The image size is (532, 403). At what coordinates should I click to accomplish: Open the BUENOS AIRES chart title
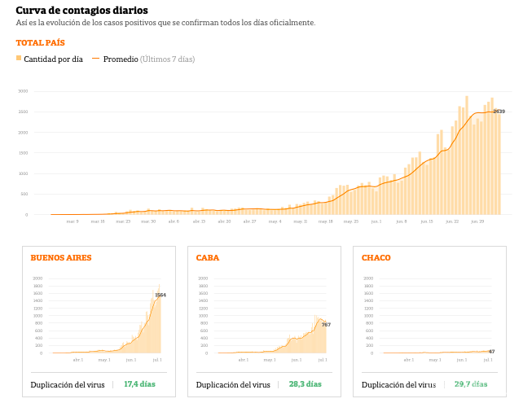pos(61,258)
